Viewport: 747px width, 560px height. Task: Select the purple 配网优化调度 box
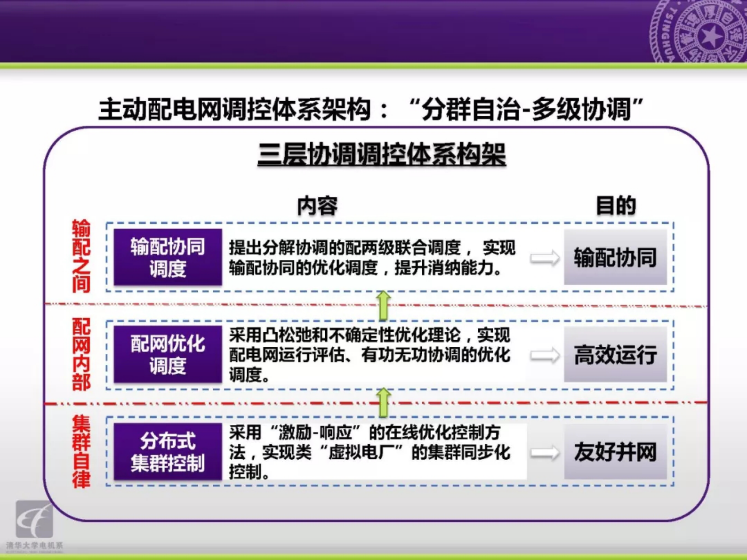pos(168,354)
